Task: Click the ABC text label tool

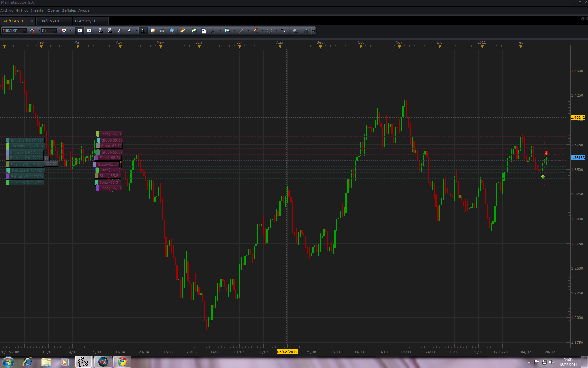Action: [284, 31]
